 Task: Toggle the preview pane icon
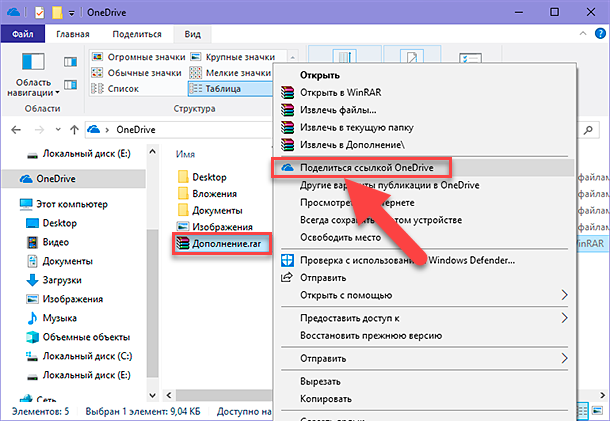(x=70, y=62)
